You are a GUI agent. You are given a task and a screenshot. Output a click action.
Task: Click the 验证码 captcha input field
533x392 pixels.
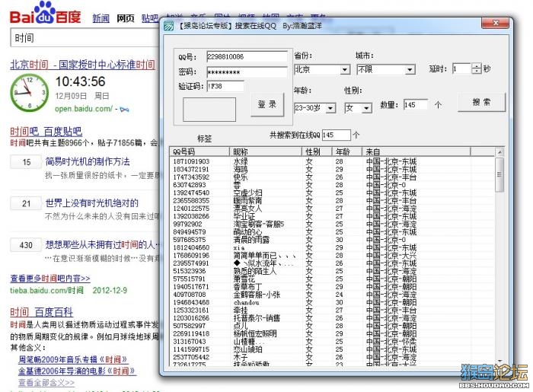(x=225, y=86)
